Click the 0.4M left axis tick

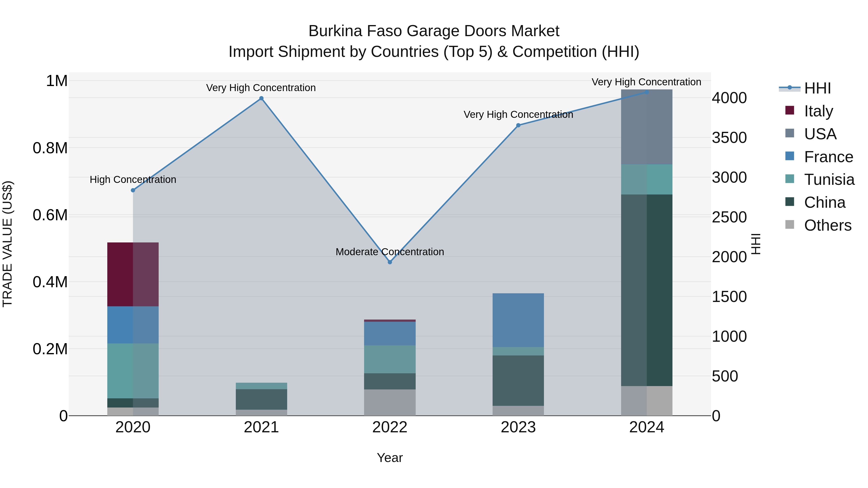(x=50, y=282)
